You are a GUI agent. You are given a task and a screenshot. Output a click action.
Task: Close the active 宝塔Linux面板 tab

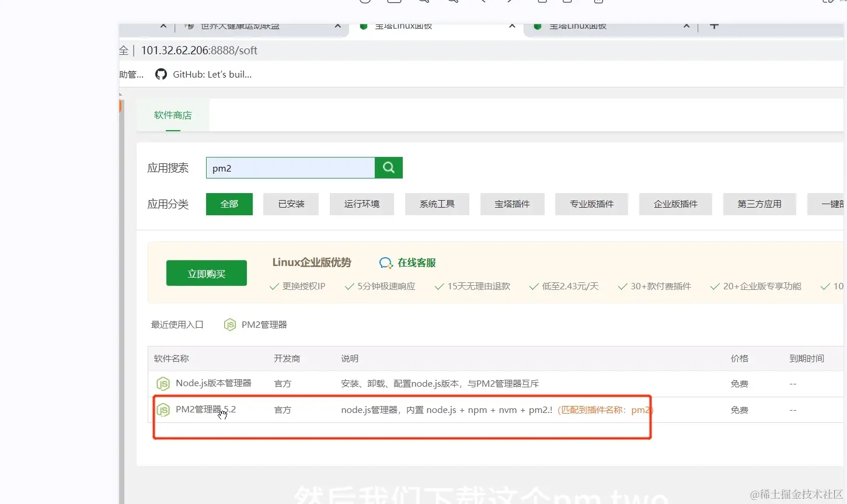pyautogui.click(x=512, y=26)
